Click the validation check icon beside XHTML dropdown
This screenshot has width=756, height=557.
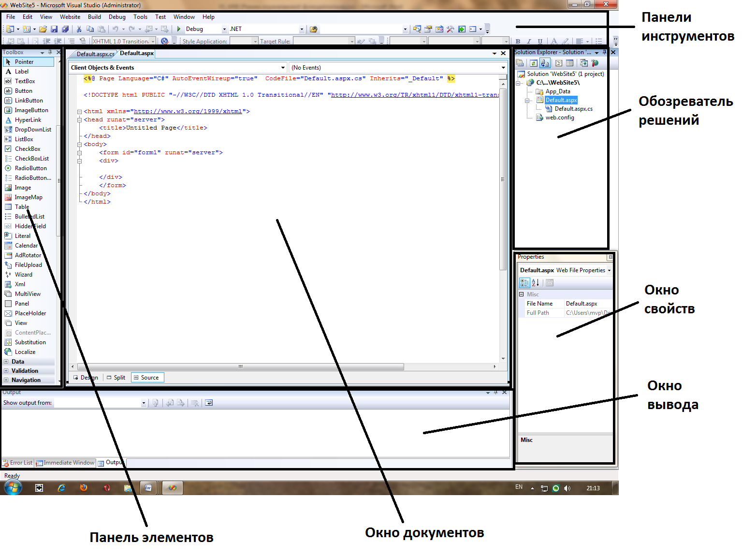click(164, 42)
